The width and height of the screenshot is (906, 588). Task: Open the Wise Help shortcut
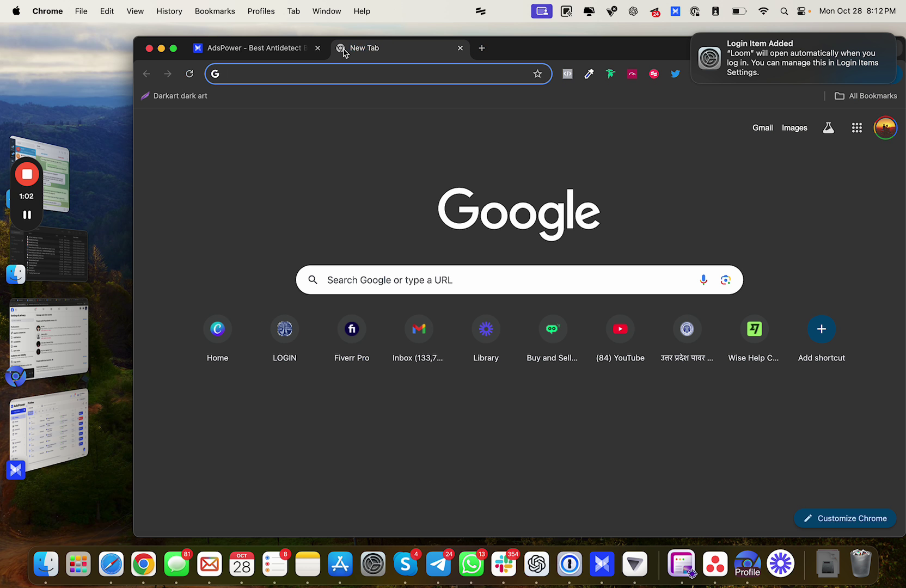[x=754, y=338]
